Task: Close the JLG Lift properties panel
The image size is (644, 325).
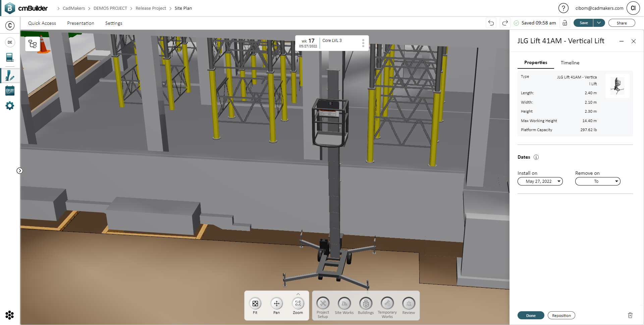Action: pyautogui.click(x=634, y=41)
